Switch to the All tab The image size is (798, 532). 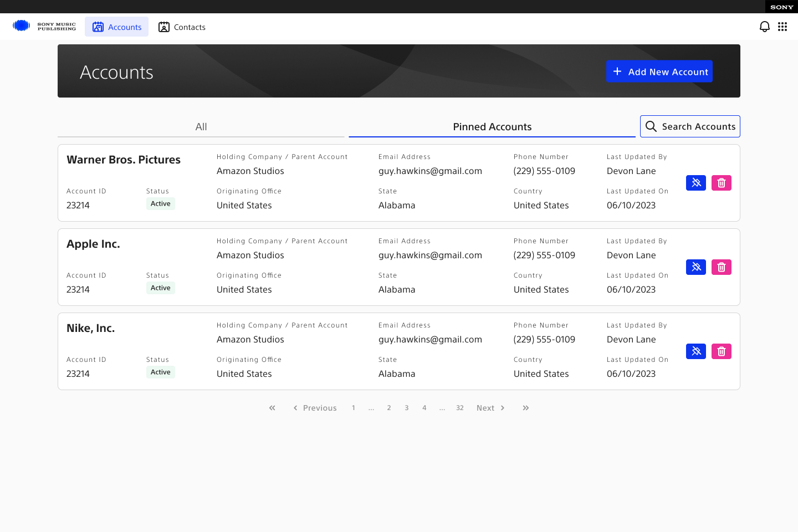point(201,127)
